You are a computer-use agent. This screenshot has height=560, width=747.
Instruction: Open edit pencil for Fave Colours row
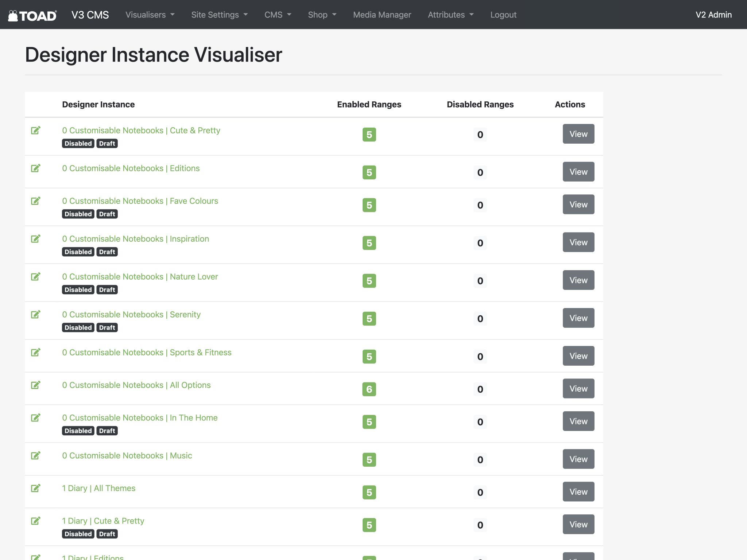[35, 201]
